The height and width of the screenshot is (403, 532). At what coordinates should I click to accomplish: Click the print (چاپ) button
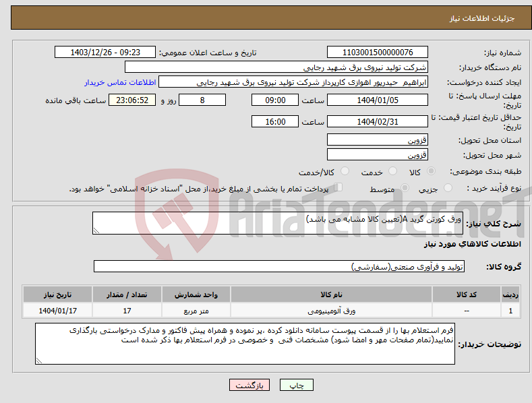coord(296,385)
